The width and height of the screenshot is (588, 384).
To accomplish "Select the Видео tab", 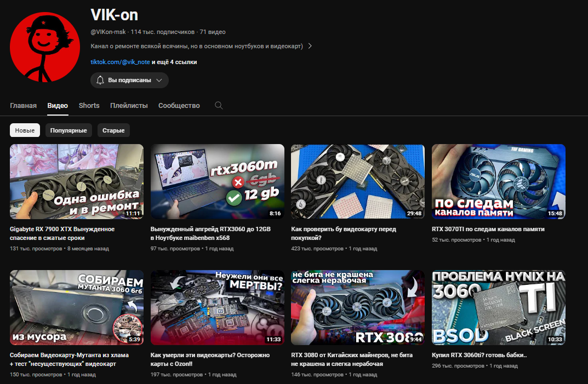I will 58,105.
